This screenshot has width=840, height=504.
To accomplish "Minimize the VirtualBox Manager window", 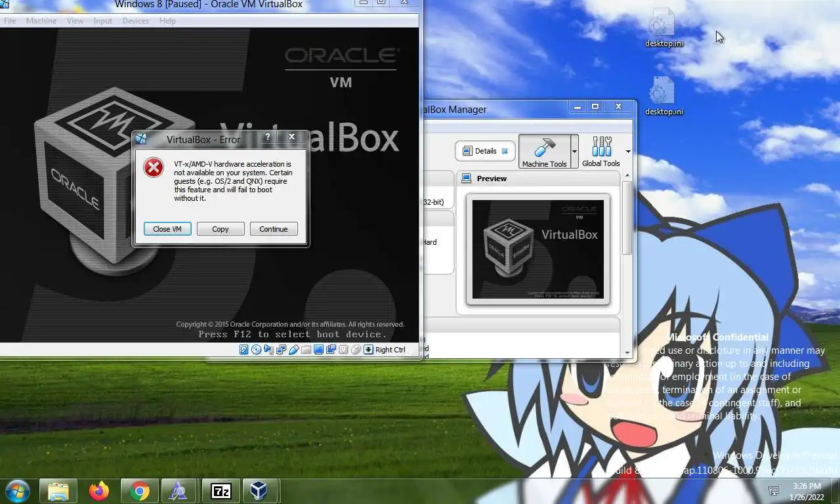I will [577, 106].
